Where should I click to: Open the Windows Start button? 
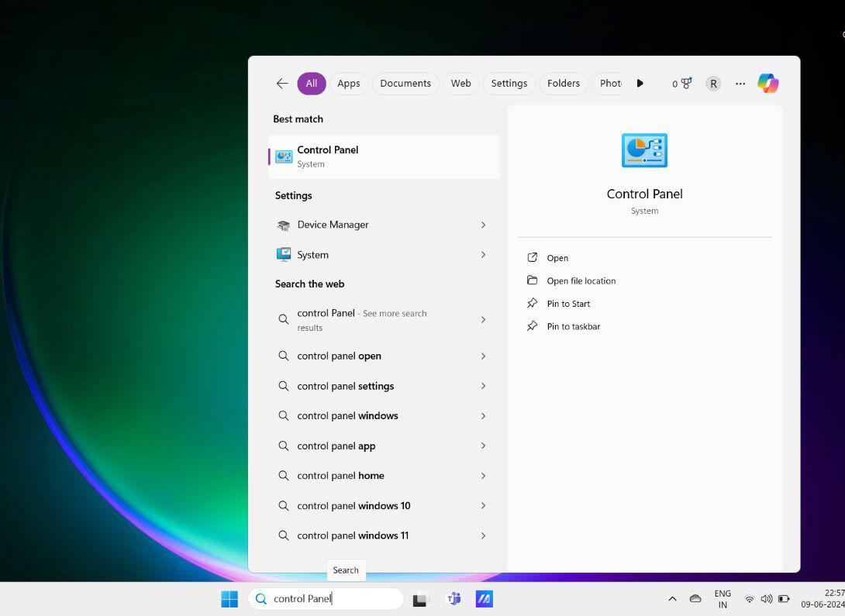point(229,599)
